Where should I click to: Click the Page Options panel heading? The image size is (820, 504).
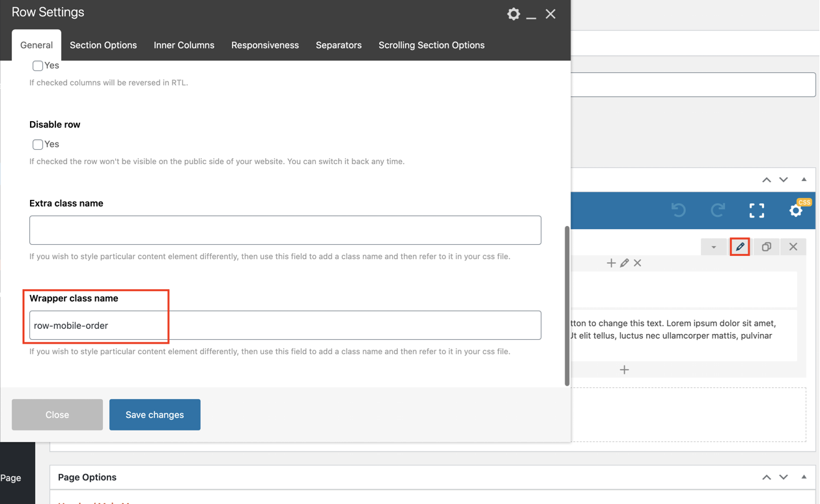click(87, 477)
